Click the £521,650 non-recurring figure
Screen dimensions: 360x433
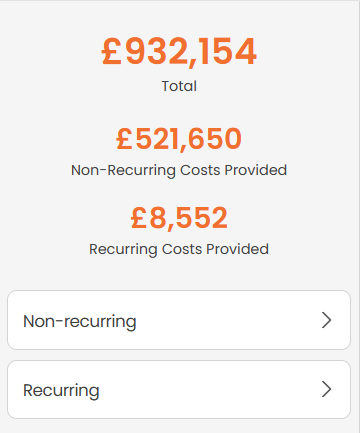tap(179, 138)
